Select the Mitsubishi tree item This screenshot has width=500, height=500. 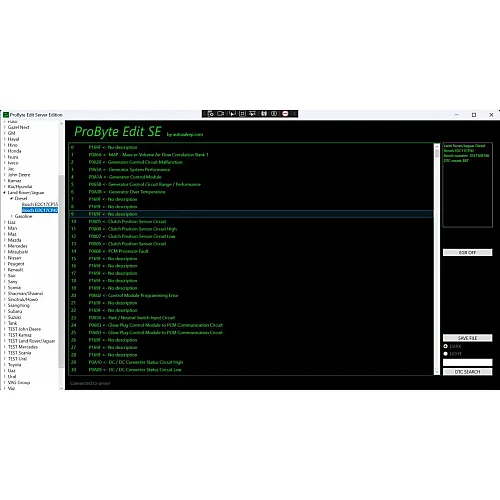click(x=18, y=252)
